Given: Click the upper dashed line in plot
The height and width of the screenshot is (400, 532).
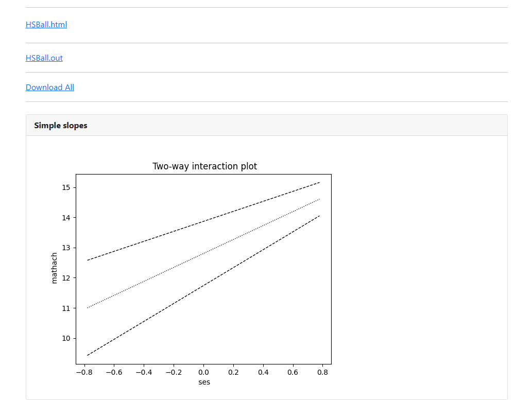Looking at the screenshot, I should tap(204, 221).
